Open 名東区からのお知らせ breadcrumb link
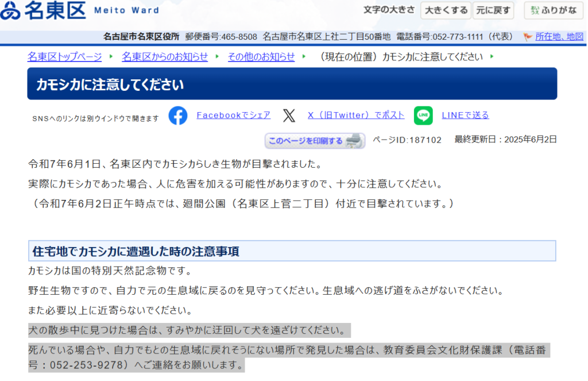The image size is (588, 381). click(x=165, y=57)
